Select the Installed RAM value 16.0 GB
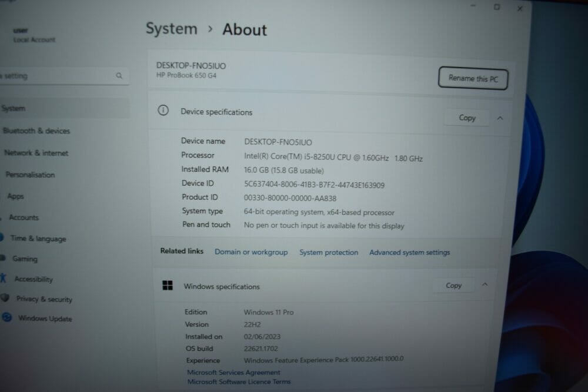The image size is (588, 392). (283, 170)
